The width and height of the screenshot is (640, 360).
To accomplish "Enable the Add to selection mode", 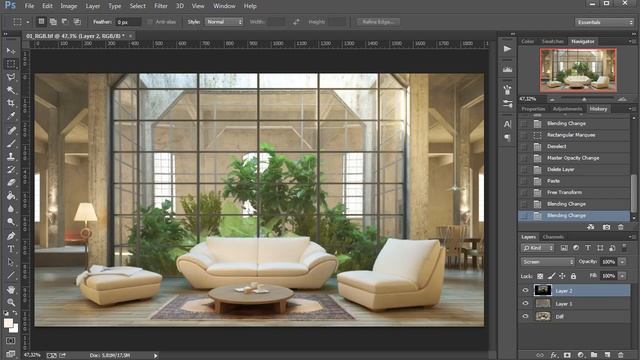I will pyautogui.click(x=53, y=22).
